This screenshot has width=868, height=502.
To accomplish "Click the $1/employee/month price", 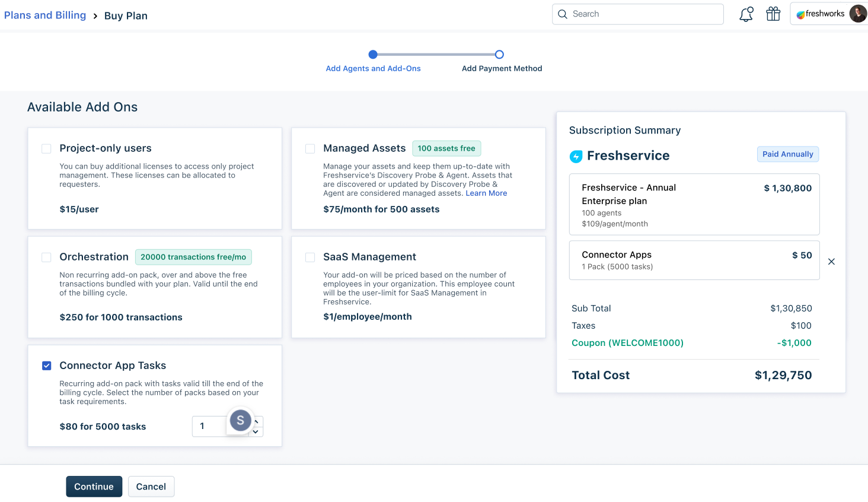I will pos(368,317).
